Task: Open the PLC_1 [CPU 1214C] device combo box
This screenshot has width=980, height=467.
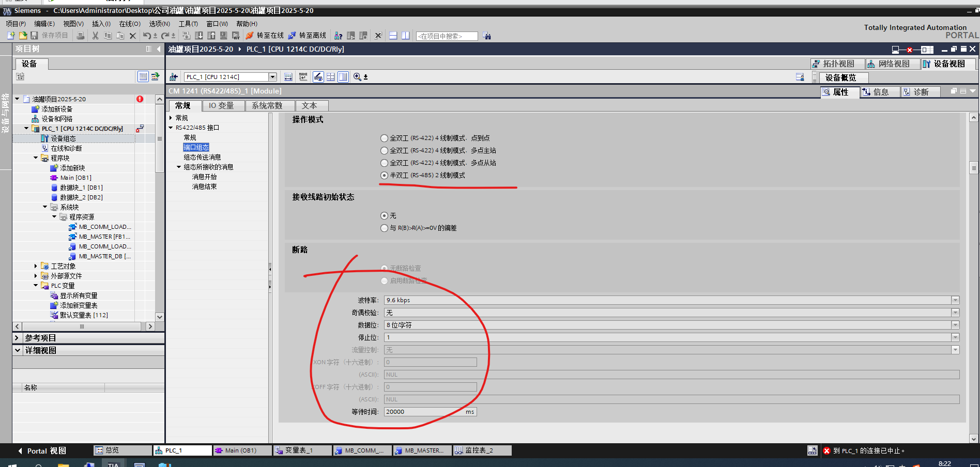Action: pos(273,76)
